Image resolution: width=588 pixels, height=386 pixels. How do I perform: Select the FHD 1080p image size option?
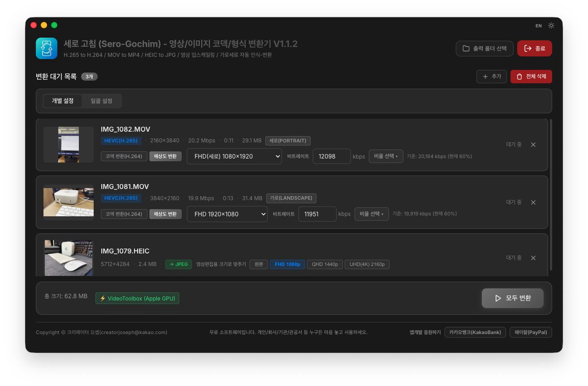287,264
